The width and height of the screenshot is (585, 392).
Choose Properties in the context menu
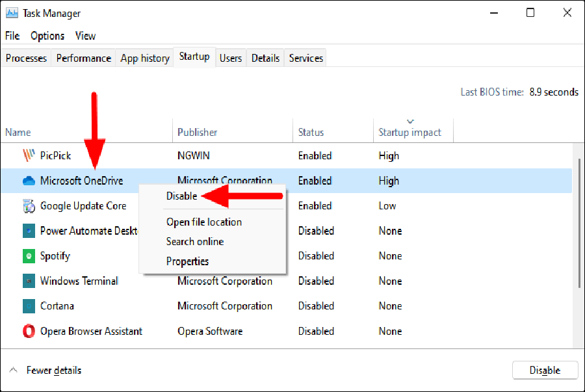click(x=187, y=261)
